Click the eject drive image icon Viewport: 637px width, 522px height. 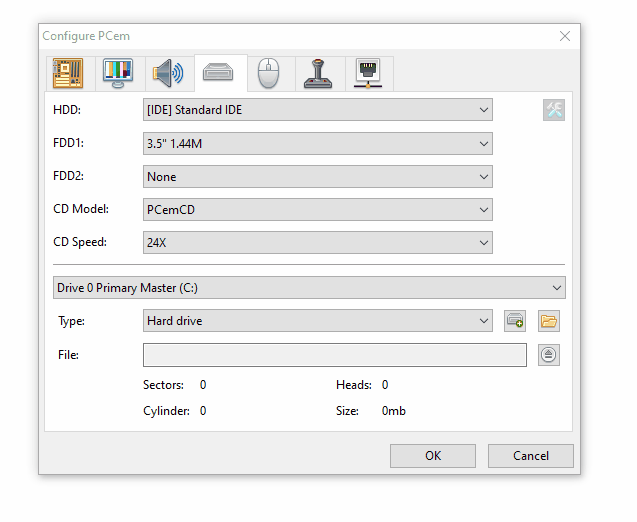[548, 355]
